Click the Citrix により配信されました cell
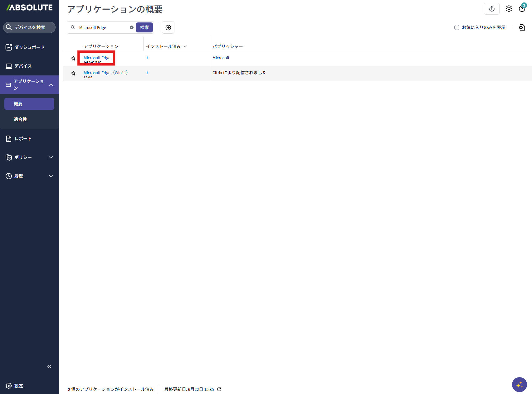532x394 pixels. click(x=240, y=73)
